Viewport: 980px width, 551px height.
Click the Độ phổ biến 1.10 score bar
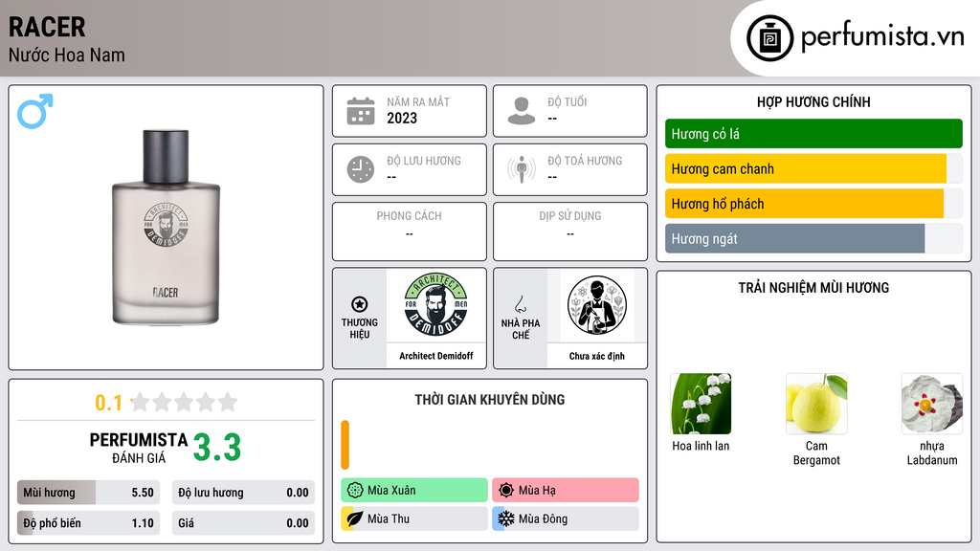point(88,523)
